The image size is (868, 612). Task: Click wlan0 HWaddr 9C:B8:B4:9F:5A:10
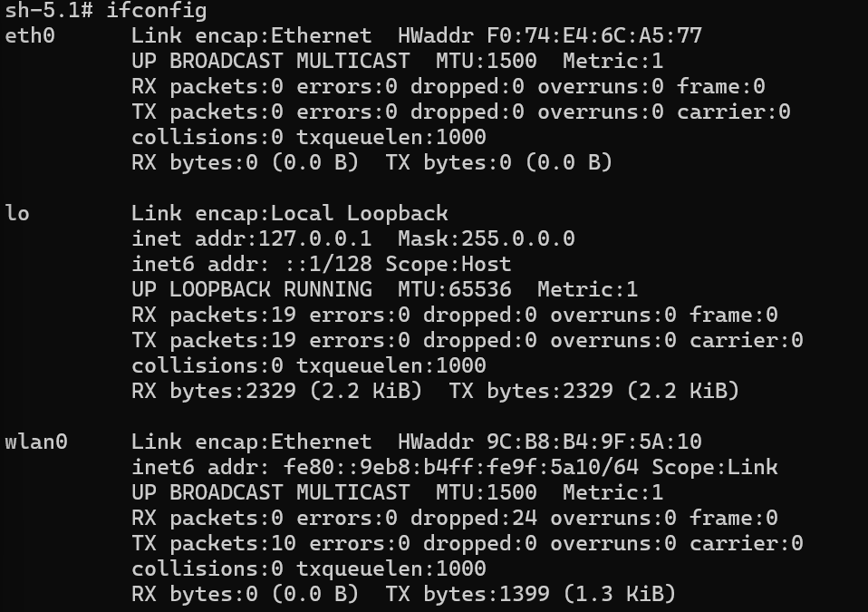tap(550, 442)
